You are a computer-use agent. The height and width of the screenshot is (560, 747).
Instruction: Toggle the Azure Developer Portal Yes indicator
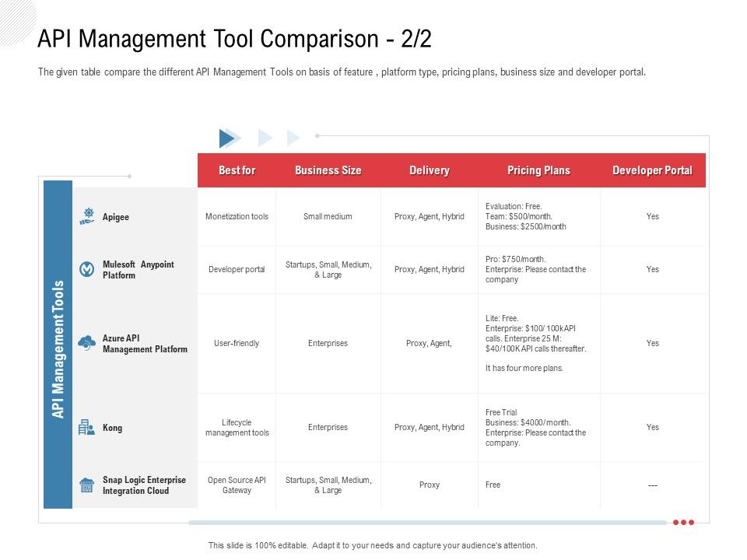click(654, 342)
